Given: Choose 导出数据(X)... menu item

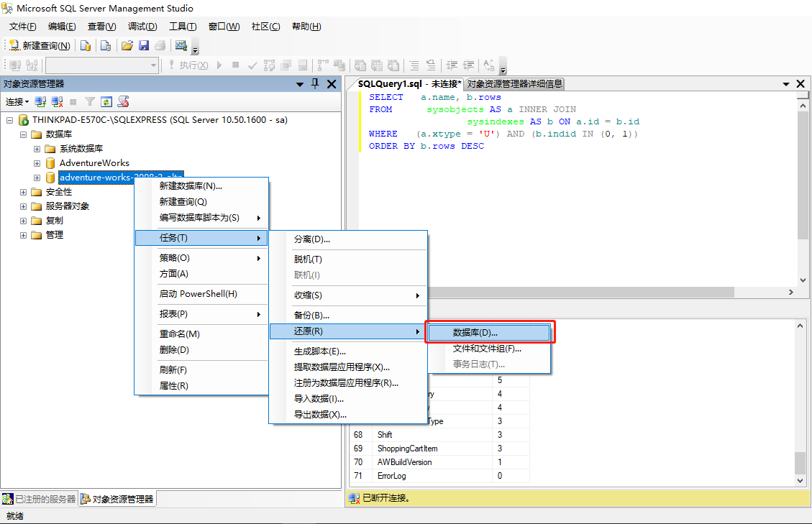Looking at the screenshot, I should (x=349, y=415).
